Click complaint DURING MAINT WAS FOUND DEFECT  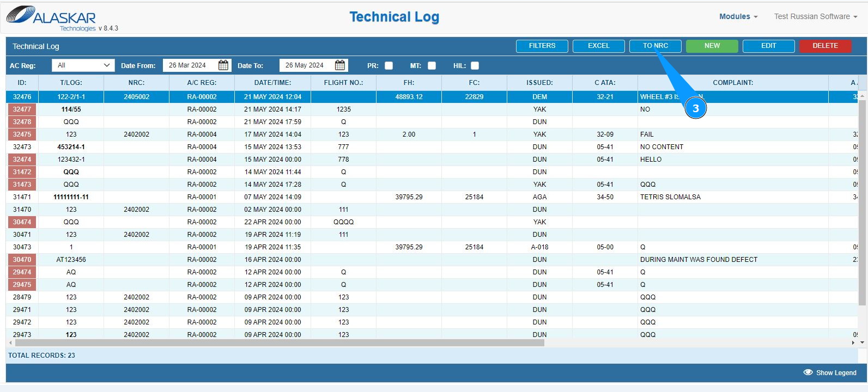pos(699,260)
